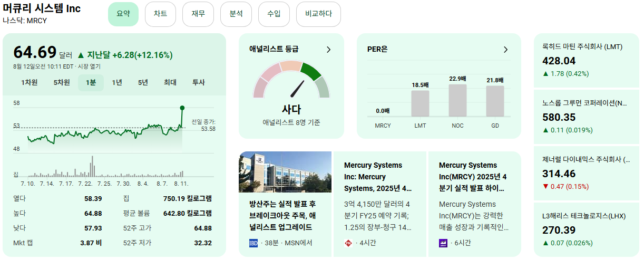Open the 요약 tab
This screenshot has height=259, width=644.
pyautogui.click(x=123, y=14)
